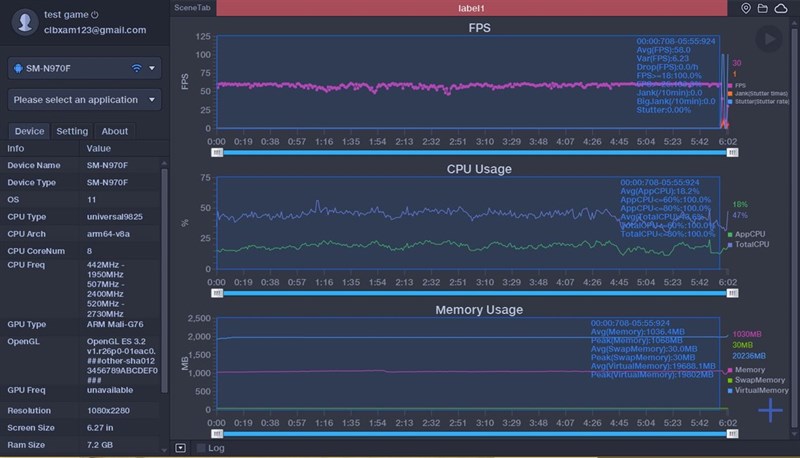Switch to the Setting tab

[x=72, y=131]
